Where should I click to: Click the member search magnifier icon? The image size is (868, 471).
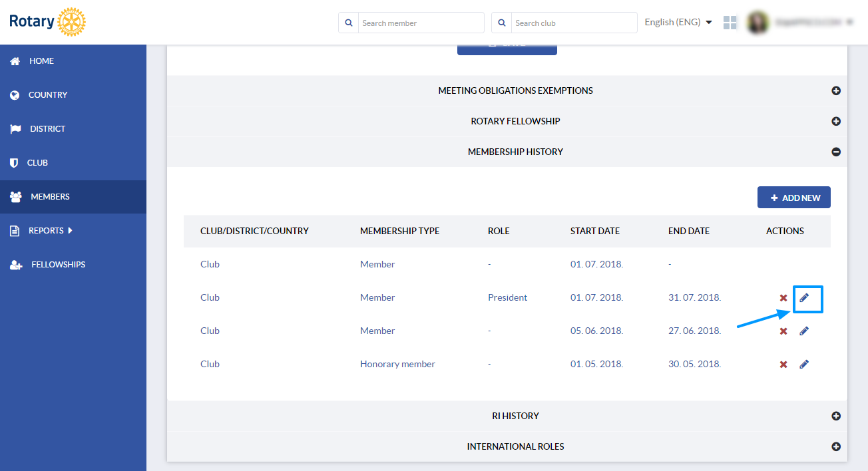click(349, 23)
